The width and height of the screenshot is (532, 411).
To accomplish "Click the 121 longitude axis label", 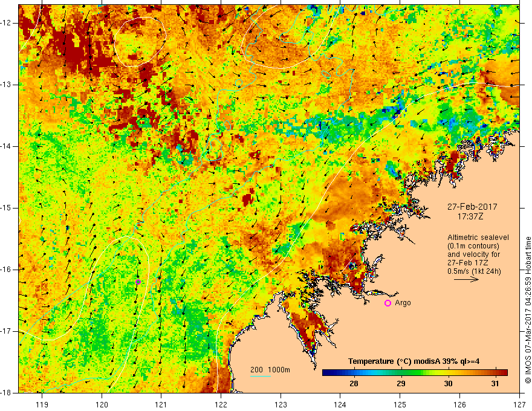I will click(161, 404).
